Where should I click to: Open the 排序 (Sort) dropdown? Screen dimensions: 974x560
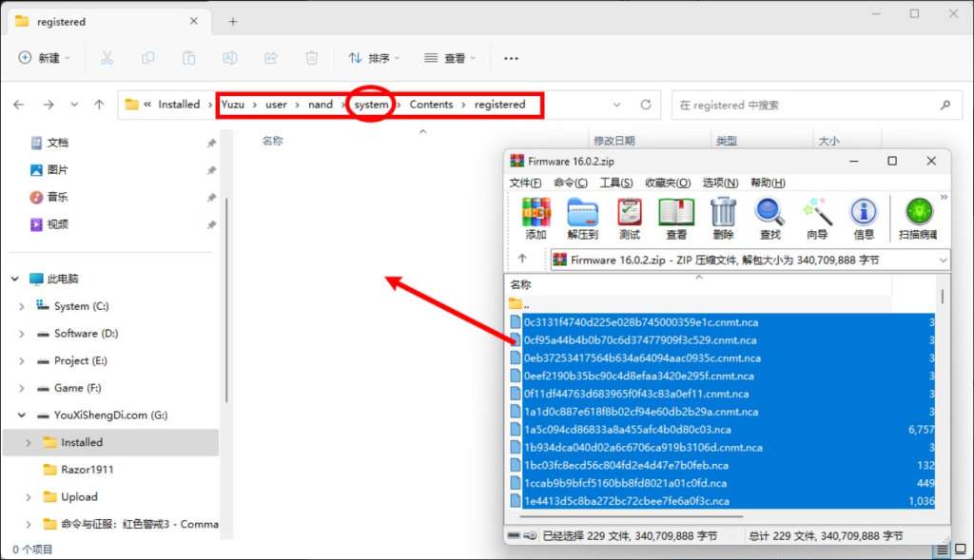[373, 58]
